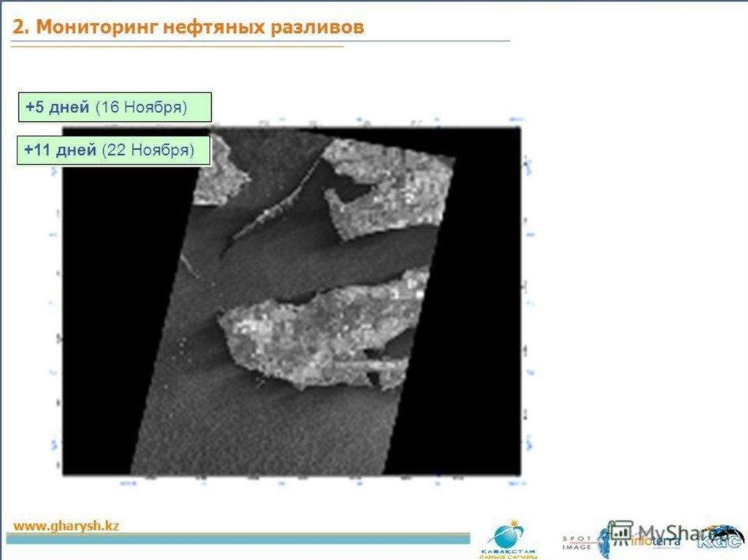Click the Spot Image logo
This screenshot has width=748, height=560.
[x=579, y=542]
